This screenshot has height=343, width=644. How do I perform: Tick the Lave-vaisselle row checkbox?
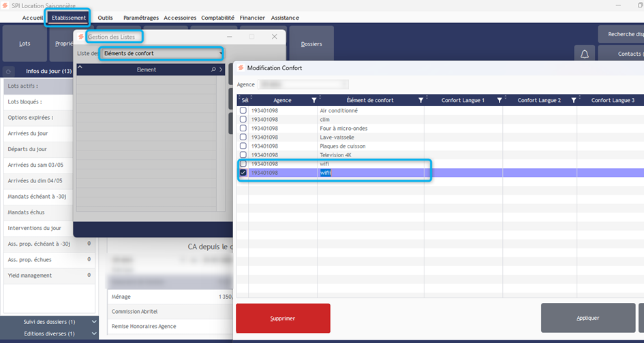(243, 137)
